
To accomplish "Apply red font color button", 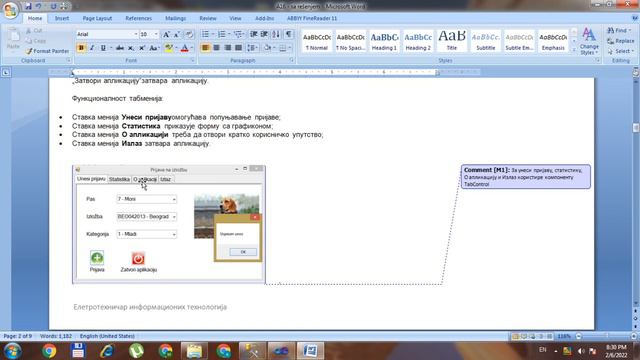I will 184,48.
